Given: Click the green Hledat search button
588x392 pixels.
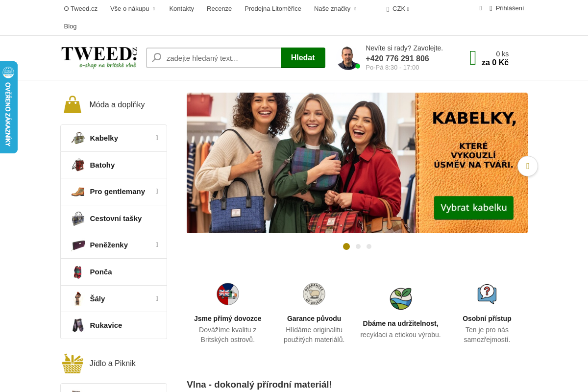Looking at the screenshot, I should (x=303, y=58).
